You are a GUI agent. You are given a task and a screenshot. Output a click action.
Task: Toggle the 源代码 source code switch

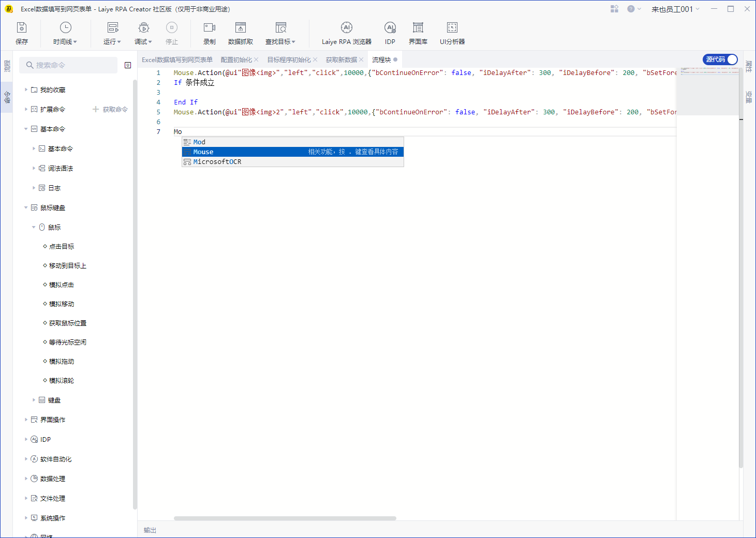pyautogui.click(x=720, y=59)
